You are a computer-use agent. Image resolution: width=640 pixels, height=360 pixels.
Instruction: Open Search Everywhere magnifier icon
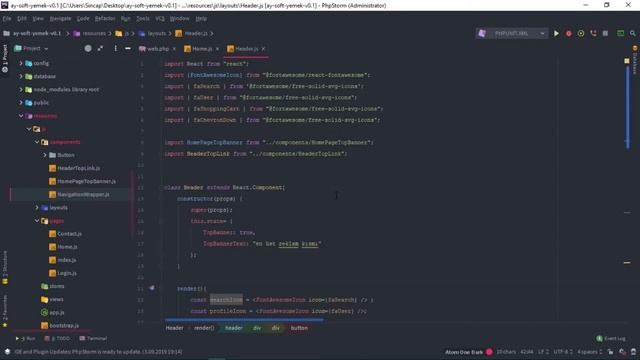coord(633,33)
